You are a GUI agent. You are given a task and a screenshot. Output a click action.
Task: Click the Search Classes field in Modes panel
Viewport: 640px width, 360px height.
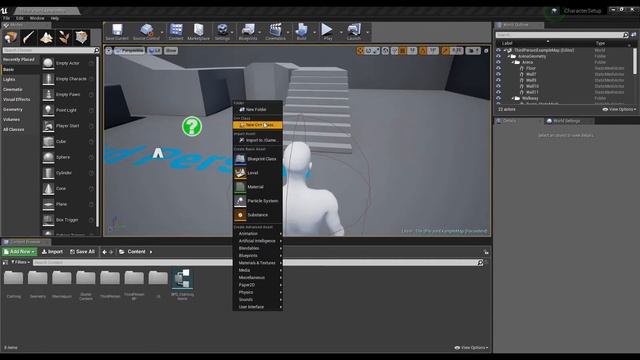coord(51,50)
